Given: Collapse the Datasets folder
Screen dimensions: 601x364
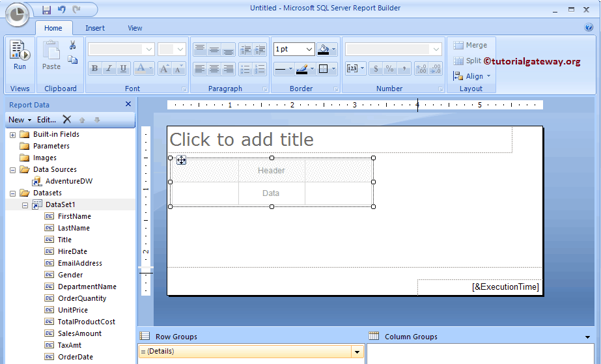Looking at the screenshot, I should tap(12, 193).
